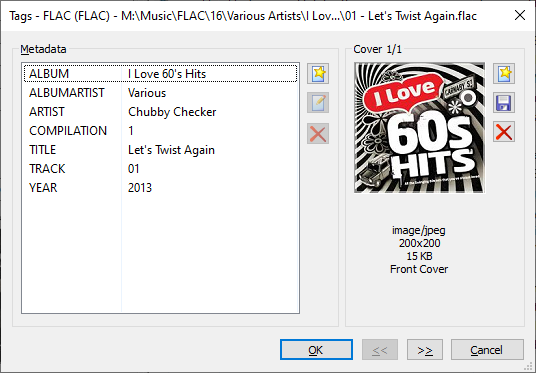
Task: Edit the selected metadata tag
Action: (x=318, y=103)
